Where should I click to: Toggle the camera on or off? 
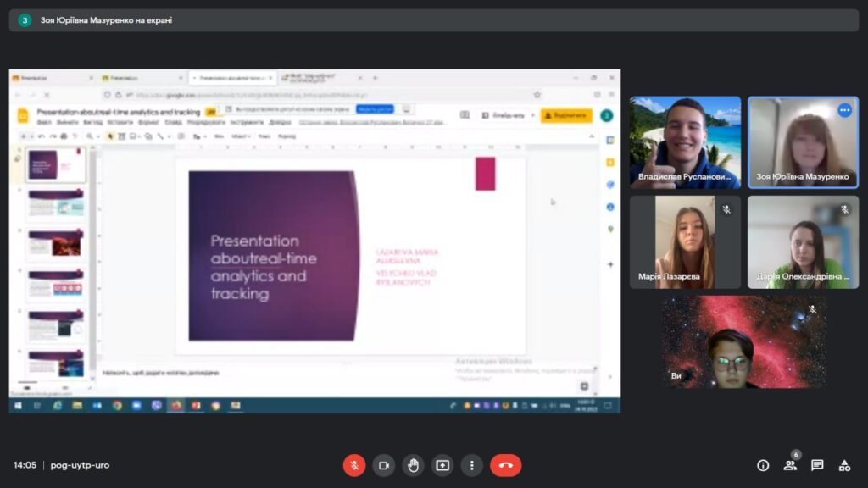click(x=384, y=465)
